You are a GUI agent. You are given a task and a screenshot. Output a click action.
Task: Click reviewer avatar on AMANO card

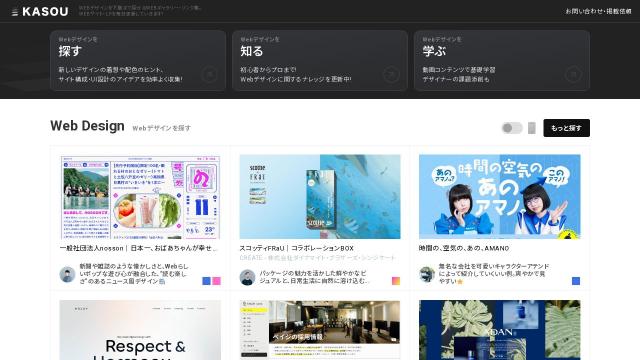(427, 275)
